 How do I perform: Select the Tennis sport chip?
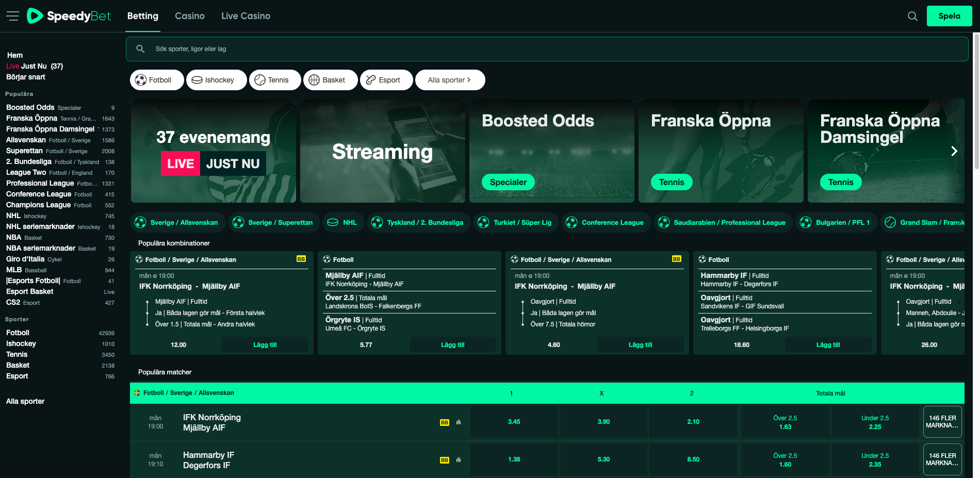pyautogui.click(x=275, y=80)
